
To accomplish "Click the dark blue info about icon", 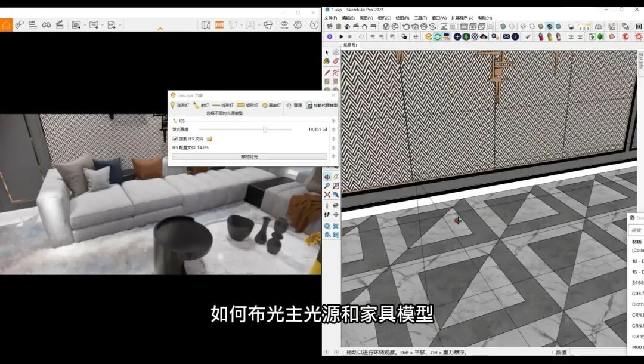I will click(x=515, y=36).
